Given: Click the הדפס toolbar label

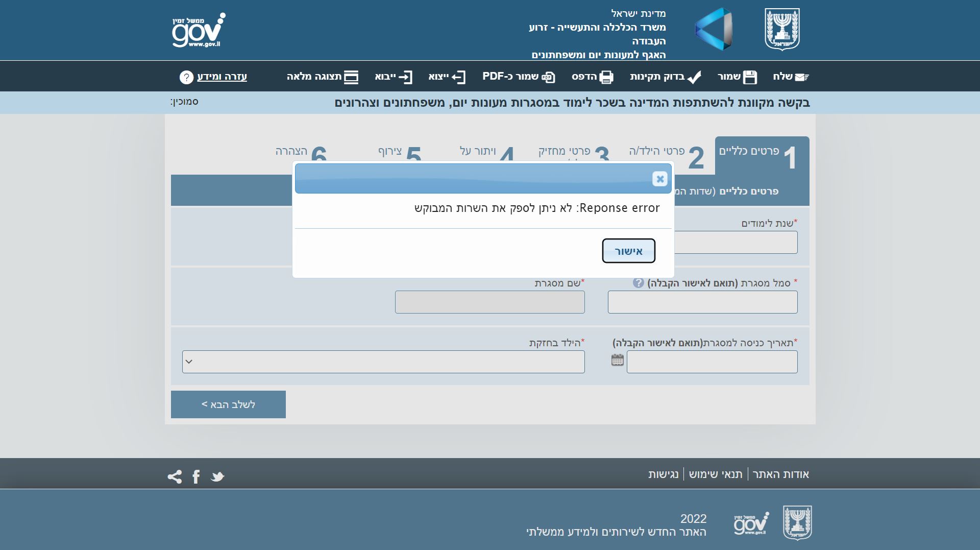Looking at the screenshot, I should coord(584,77).
